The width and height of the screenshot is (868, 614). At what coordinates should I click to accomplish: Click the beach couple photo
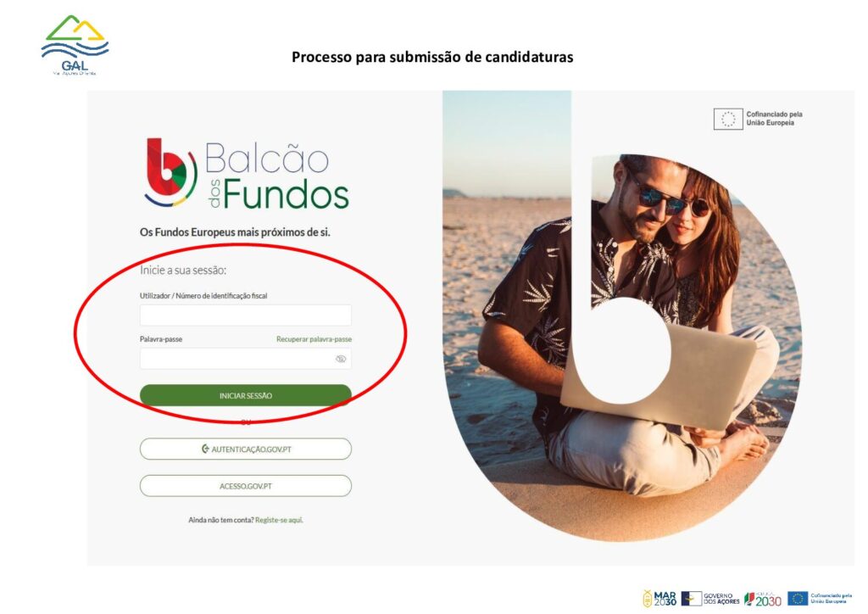621,315
